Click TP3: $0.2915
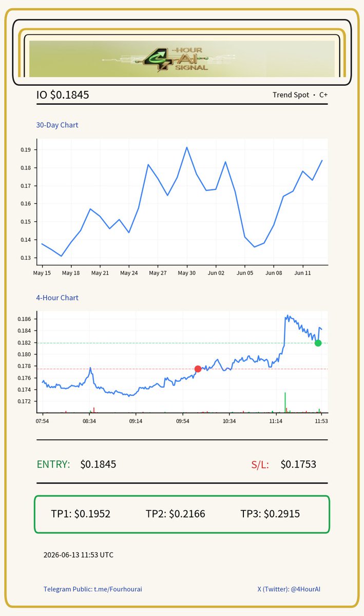The height and width of the screenshot is (616, 364). [271, 514]
